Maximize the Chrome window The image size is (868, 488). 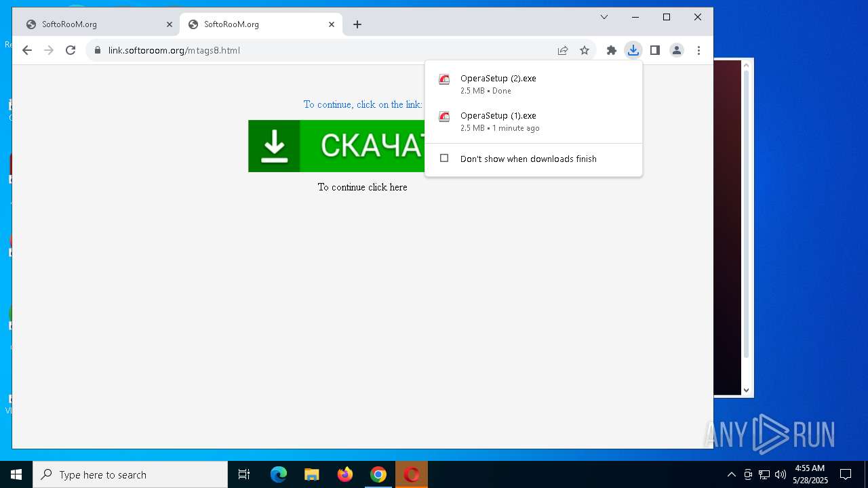[667, 17]
